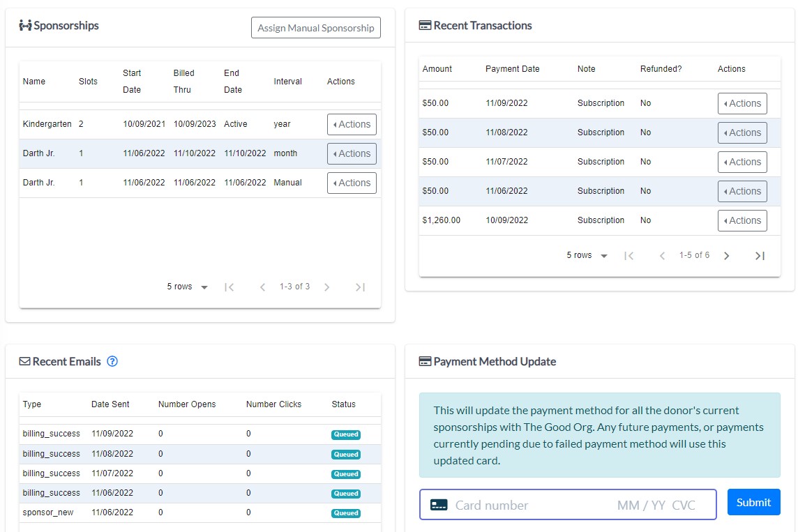Go to first page of transactions table
The height and width of the screenshot is (532, 798).
[x=628, y=256]
